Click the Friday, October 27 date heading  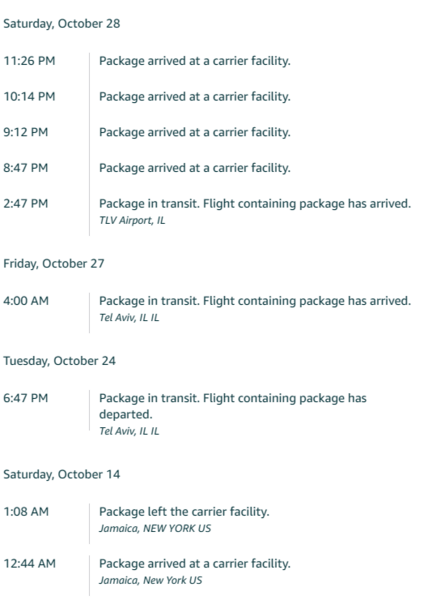[54, 264]
